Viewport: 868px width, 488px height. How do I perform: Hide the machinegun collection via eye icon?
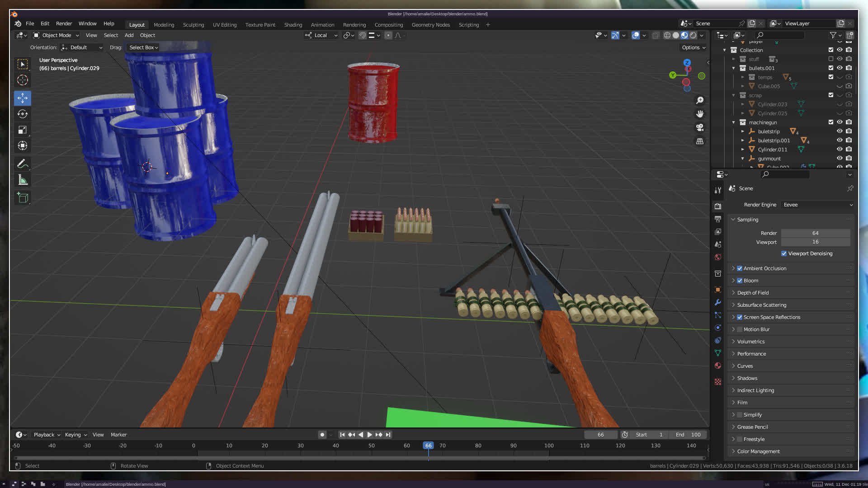[840, 122]
